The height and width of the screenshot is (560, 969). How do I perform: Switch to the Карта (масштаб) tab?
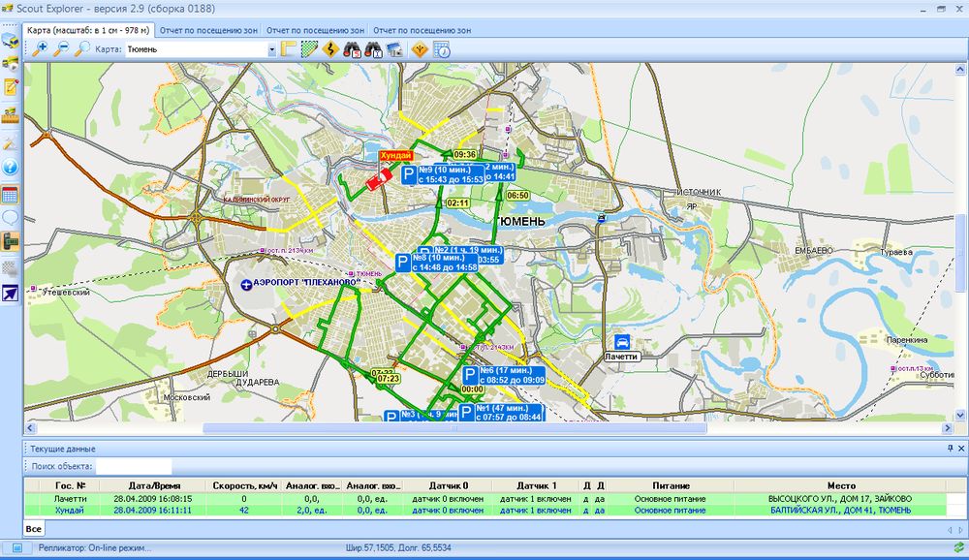(x=88, y=30)
